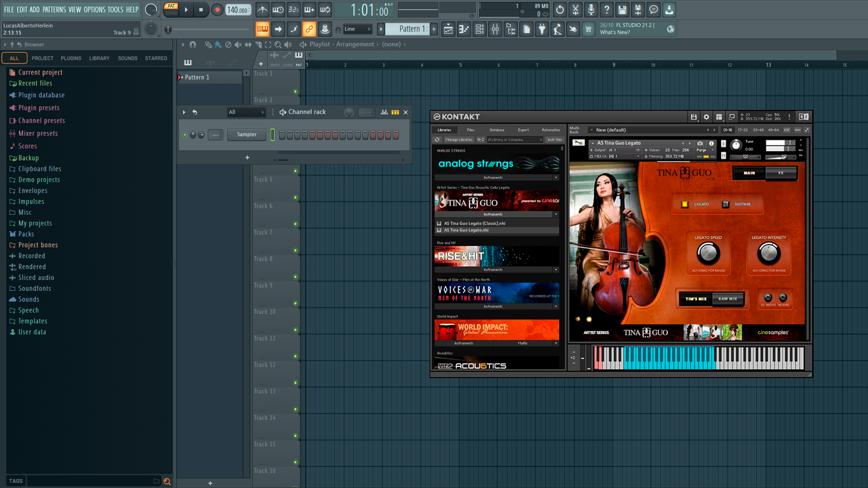Switch to TIM'S MIX in Kontakt

click(x=696, y=299)
